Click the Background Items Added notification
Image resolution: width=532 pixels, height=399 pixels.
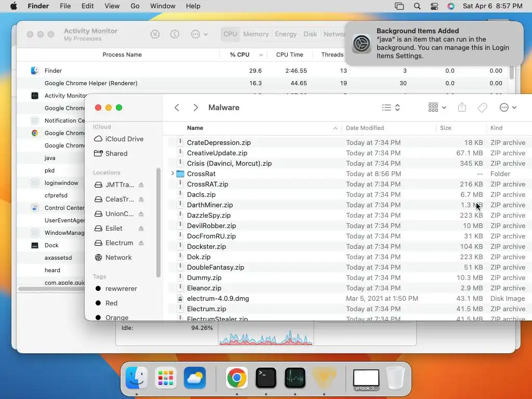434,44
